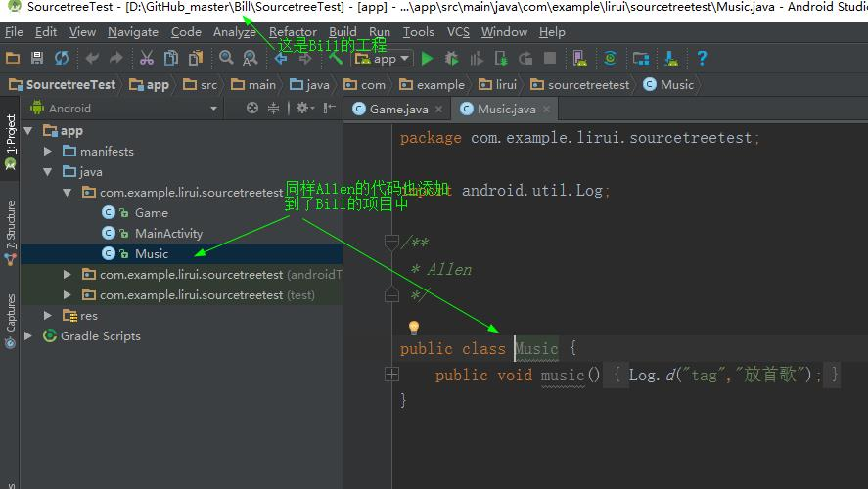Click the Help question mark icon
868x489 pixels.
pyautogui.click(x=702, y=58)
